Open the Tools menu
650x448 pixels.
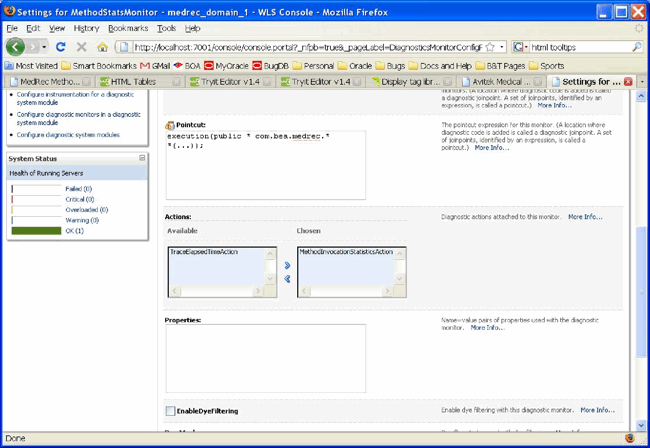[x=166, y=28]
